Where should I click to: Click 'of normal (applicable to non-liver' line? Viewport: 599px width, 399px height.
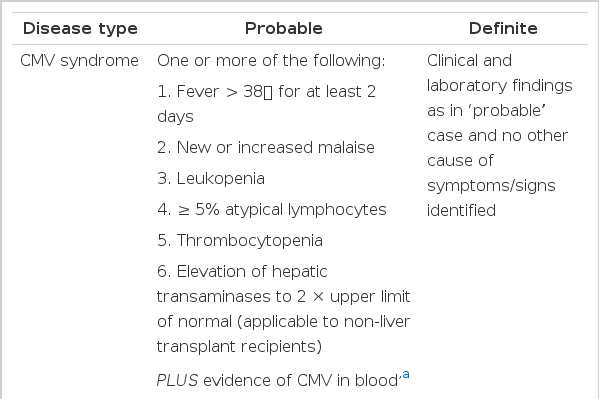point(283,322)
